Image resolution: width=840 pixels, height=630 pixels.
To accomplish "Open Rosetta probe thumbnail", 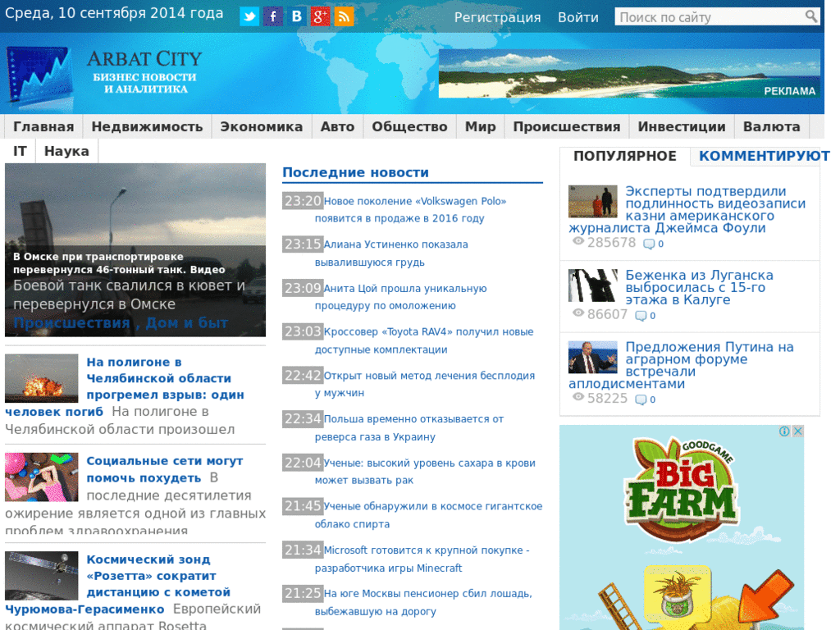I will pyautogui.click(x=41, y=575).
